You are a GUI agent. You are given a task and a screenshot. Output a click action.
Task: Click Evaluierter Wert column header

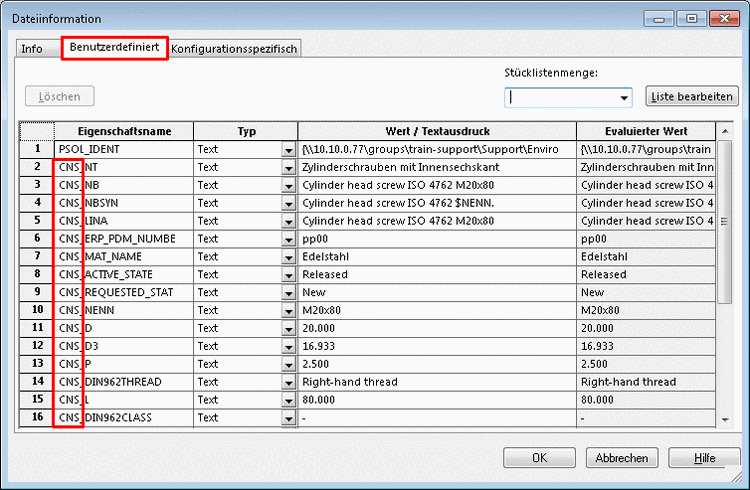(x=646, y=131)
